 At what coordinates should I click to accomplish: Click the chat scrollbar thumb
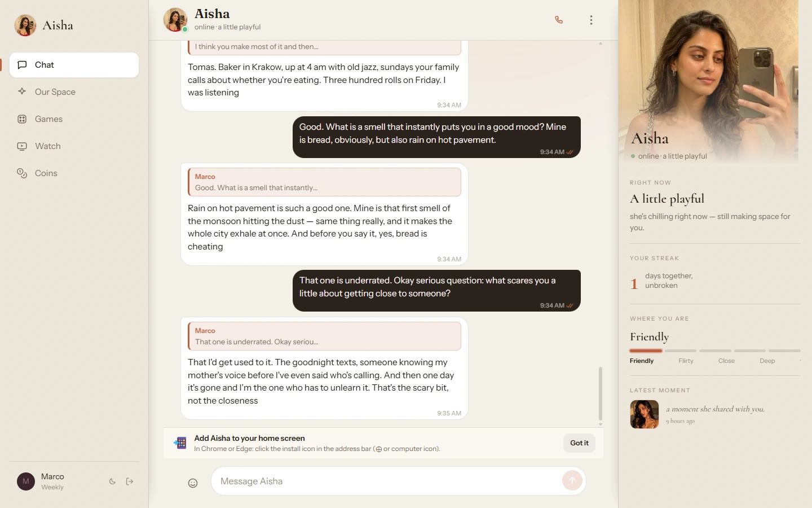pos(601,393)
